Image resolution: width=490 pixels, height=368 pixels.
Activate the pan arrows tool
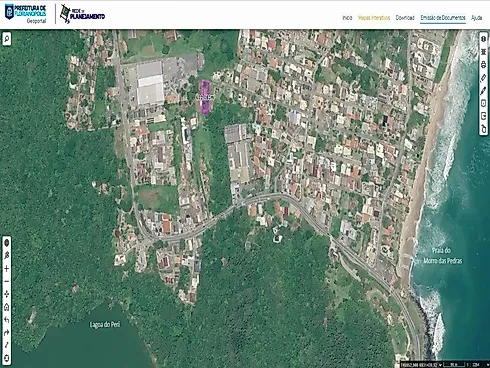pyautogui.click(x=7, y=294)
